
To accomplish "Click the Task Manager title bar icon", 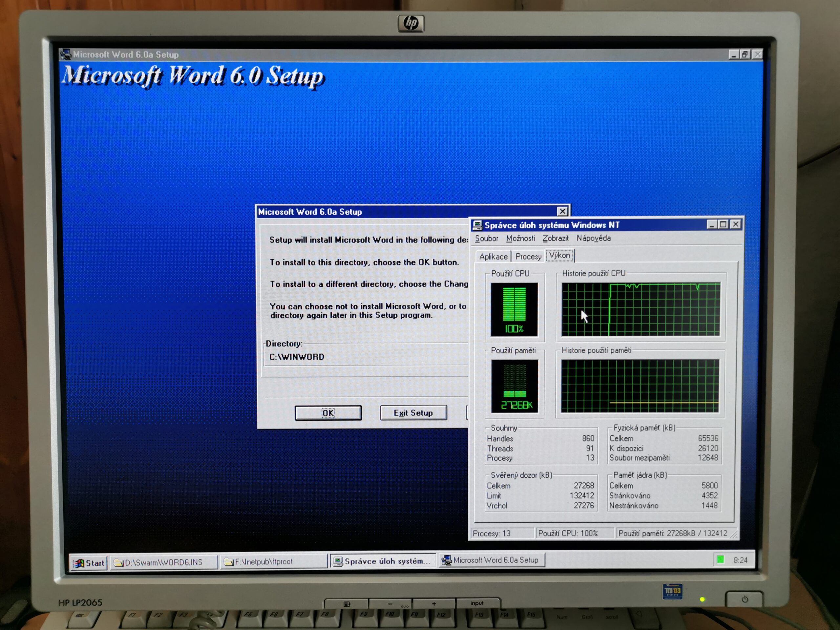I will [477, 225].
